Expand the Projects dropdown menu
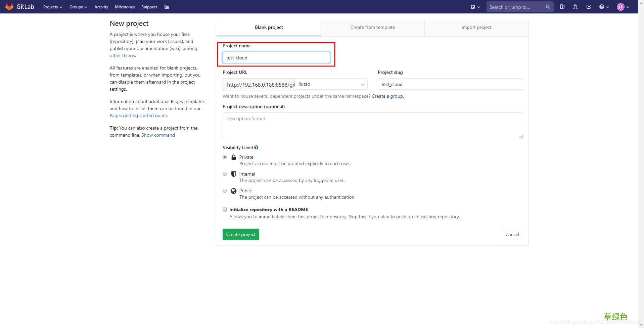This screenshot has width=644, height=328. (x=53, y=7)
